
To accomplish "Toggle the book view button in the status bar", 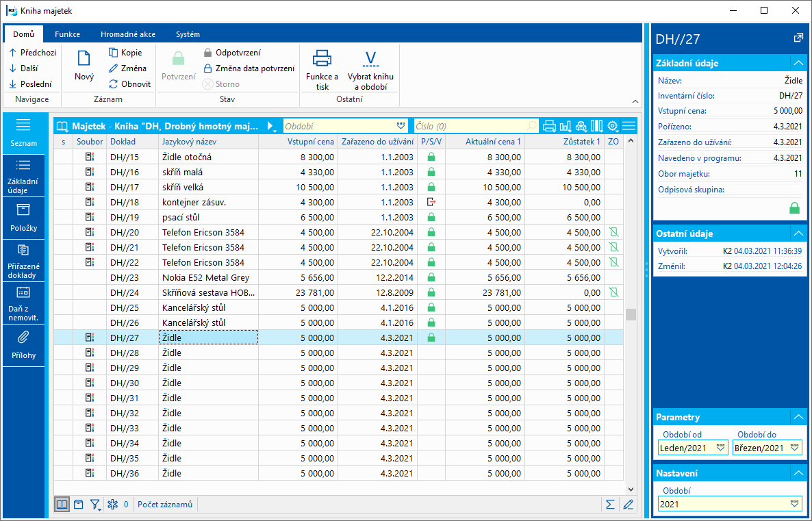I will (62, 505).
